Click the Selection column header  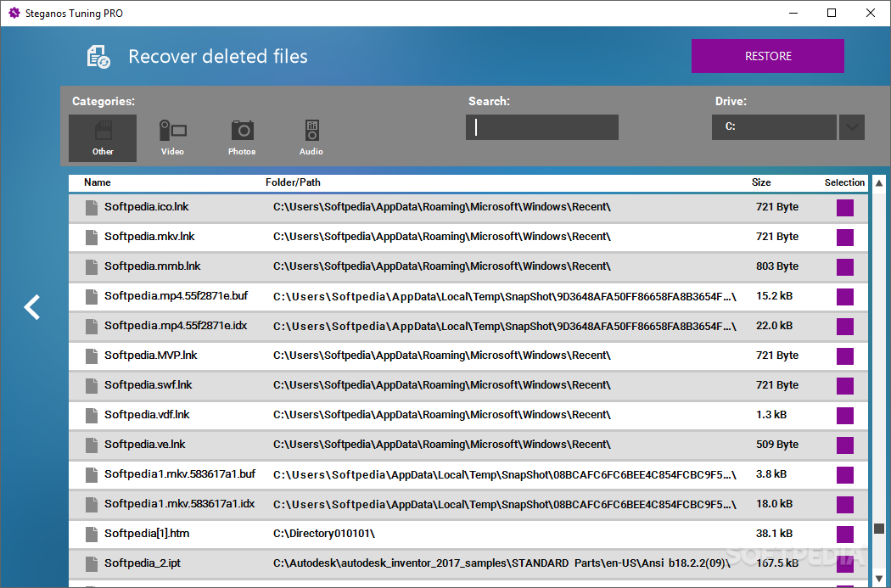click(844, 182)
